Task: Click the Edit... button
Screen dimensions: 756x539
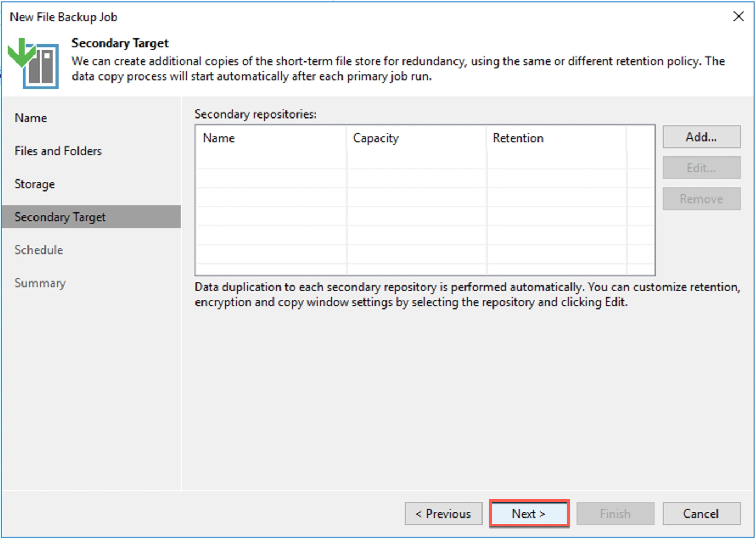Action: [x=701, y=168]
